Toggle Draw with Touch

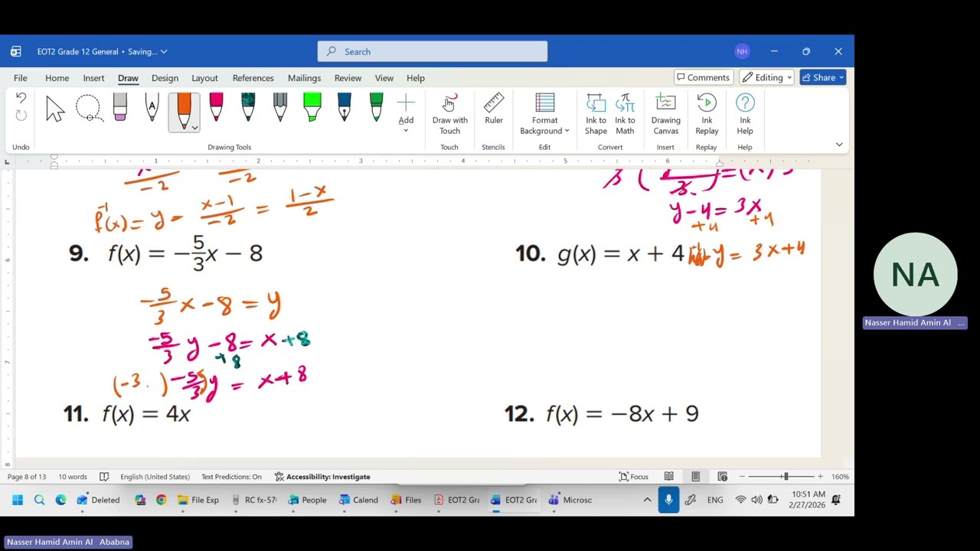pyautogui.click(x=449, y=114)
